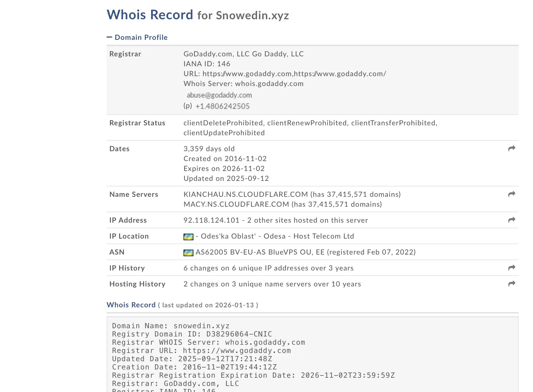Click the registrar phone number +1.4806242505

coord(223,106)
